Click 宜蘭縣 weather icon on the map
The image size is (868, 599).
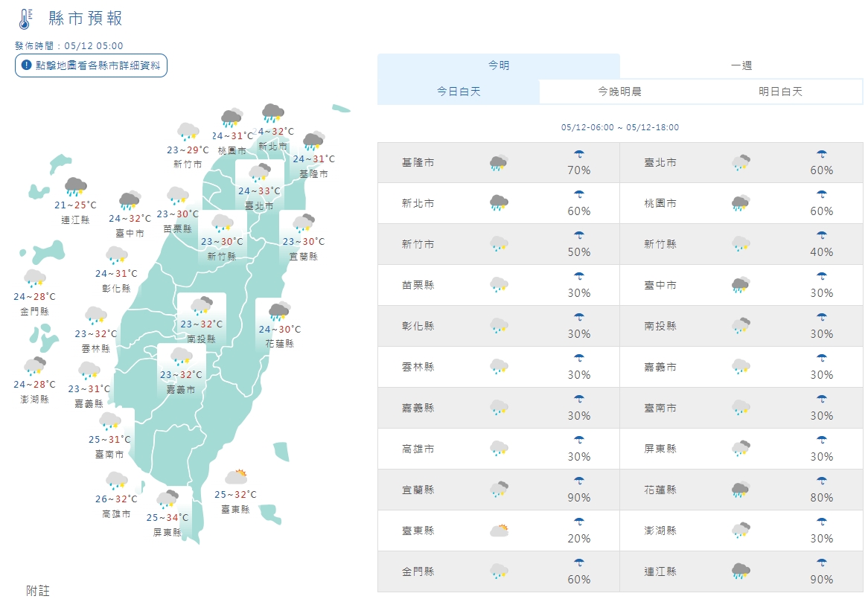304,223
